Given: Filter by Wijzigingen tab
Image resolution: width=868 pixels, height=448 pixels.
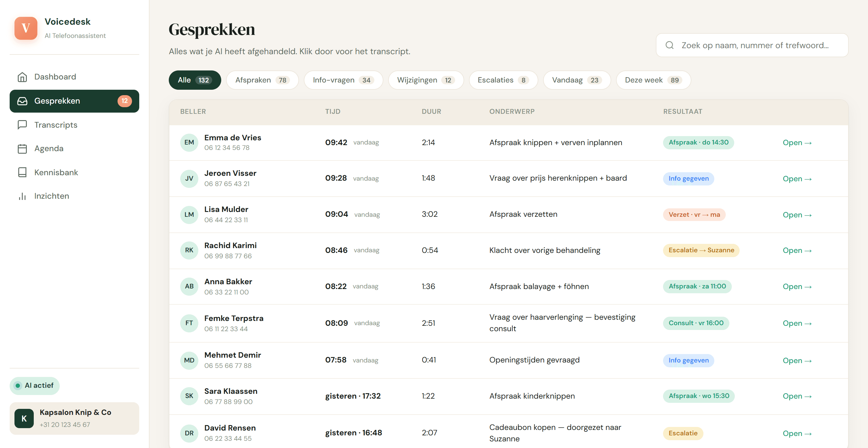Looking at the screenshot, I should pyautogui.click(x=426, y=80).
